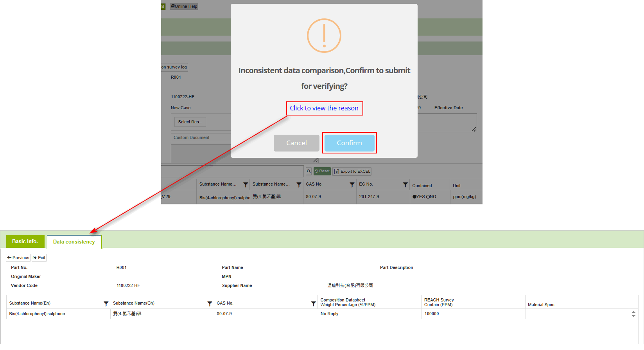Open the filter on upper Substance Name English column
644x350 pixels.
click(x=246, y=184)
